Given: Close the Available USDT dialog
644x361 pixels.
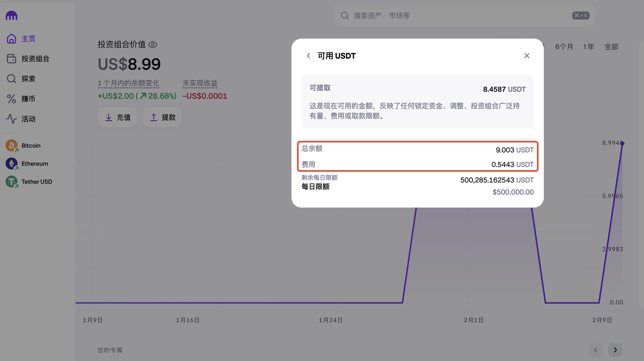Looking at the screenshot, I should tap(527, 56).
